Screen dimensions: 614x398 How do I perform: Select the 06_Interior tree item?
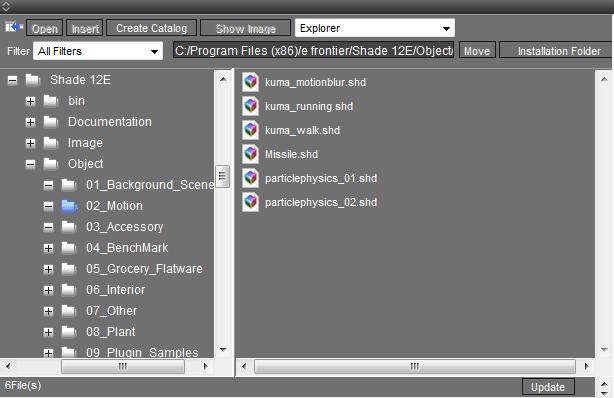point(116,290)
